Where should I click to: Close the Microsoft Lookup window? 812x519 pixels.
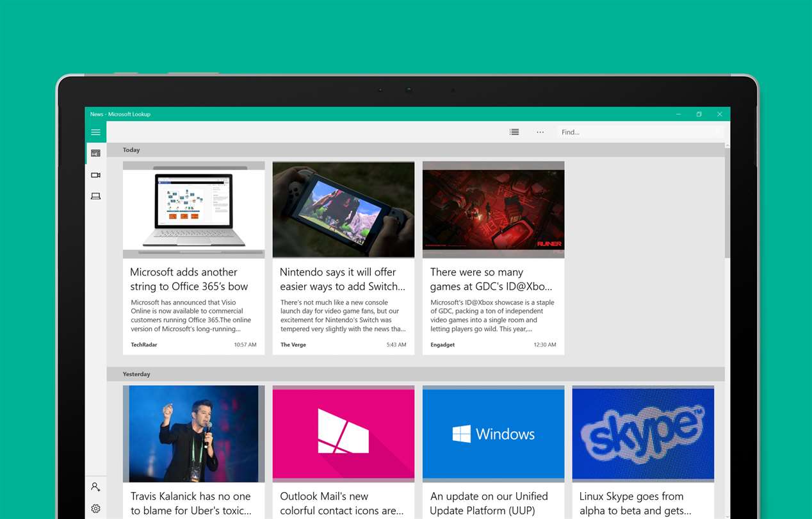[720, 114]
